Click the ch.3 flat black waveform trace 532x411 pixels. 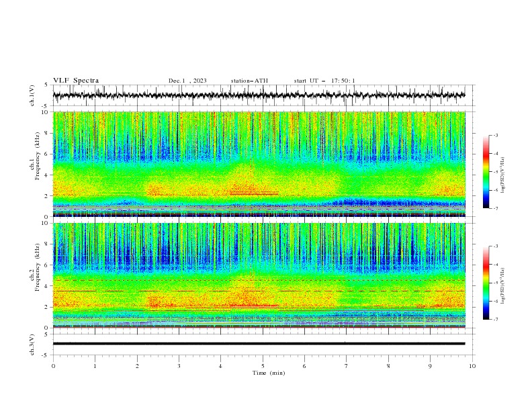click(259, 344)
